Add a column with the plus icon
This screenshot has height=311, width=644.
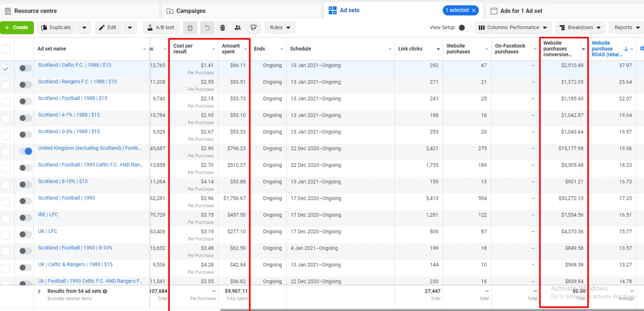[x=641, y=49]
